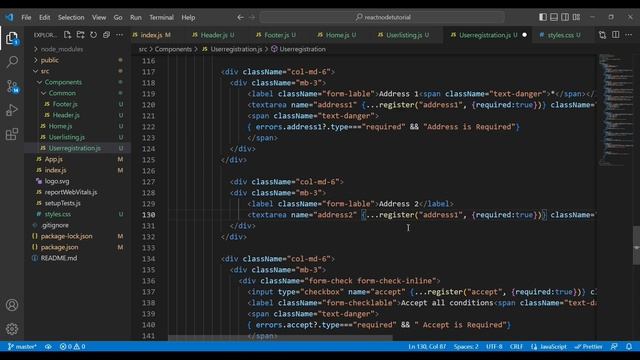Switch to the Header.js tab
Viewport: 640px width, 360px height.
pos(213,35)
